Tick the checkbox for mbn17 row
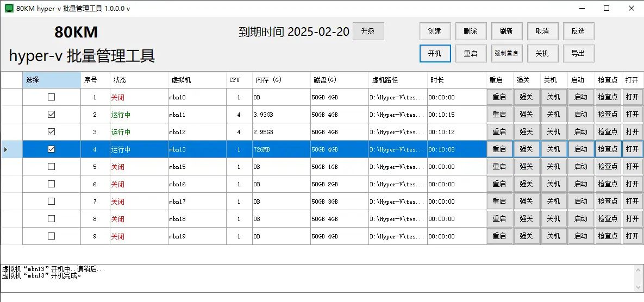The height and width of the screenshot is (302, 644). 51,202
